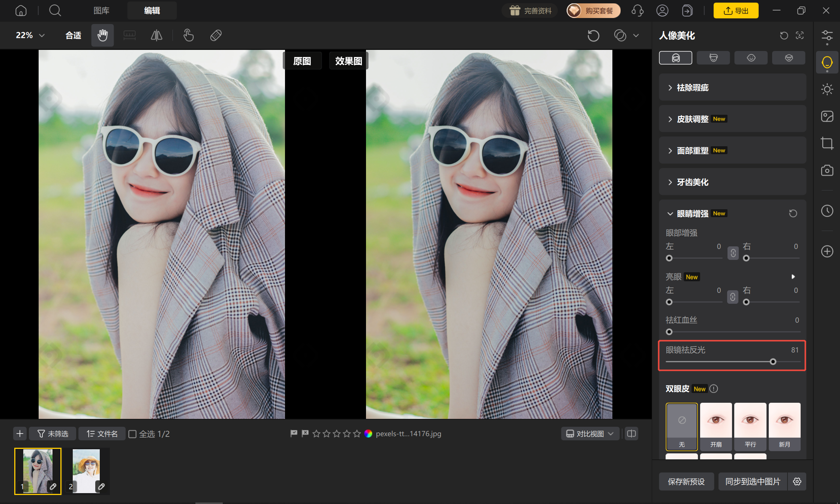
Task: Open the search magnifier icon
Action: coord(55,10)
